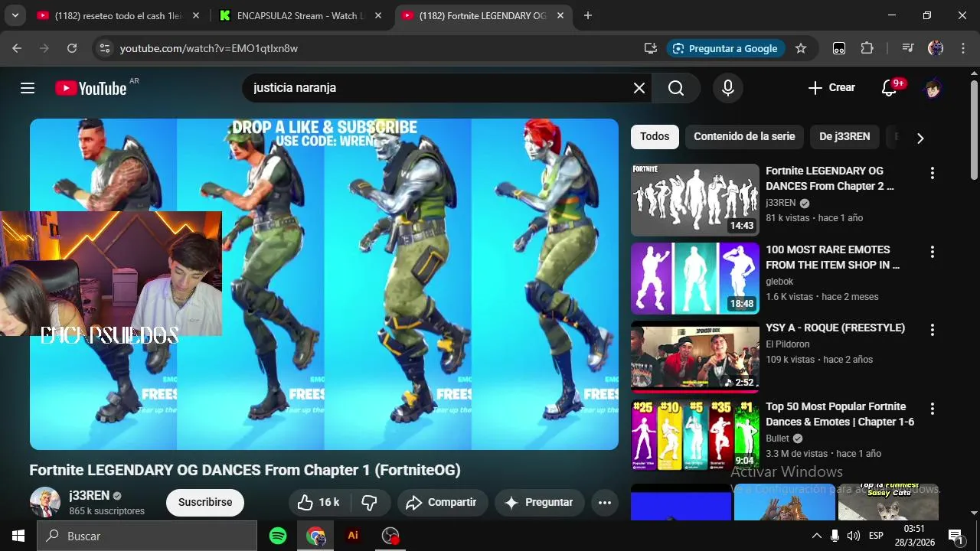Image resolution: width=980 pixels, height=551 pixels.
Task: Open Spotify from the taskbar
Action: [x=278, y=536]
